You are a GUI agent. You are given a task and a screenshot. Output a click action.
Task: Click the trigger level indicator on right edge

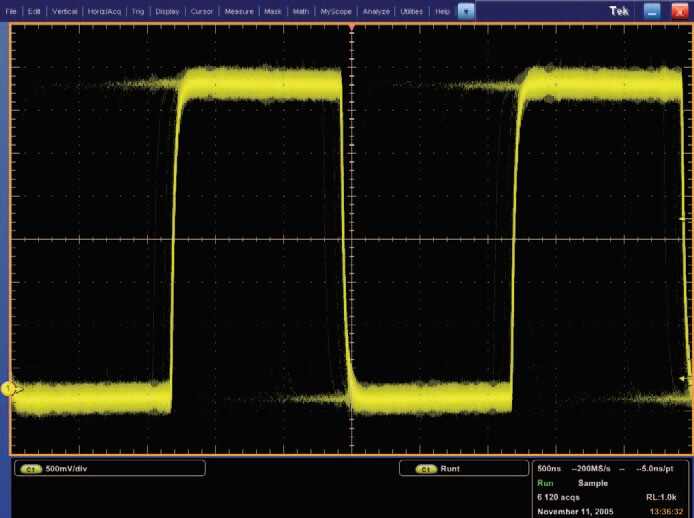[684, 378]
